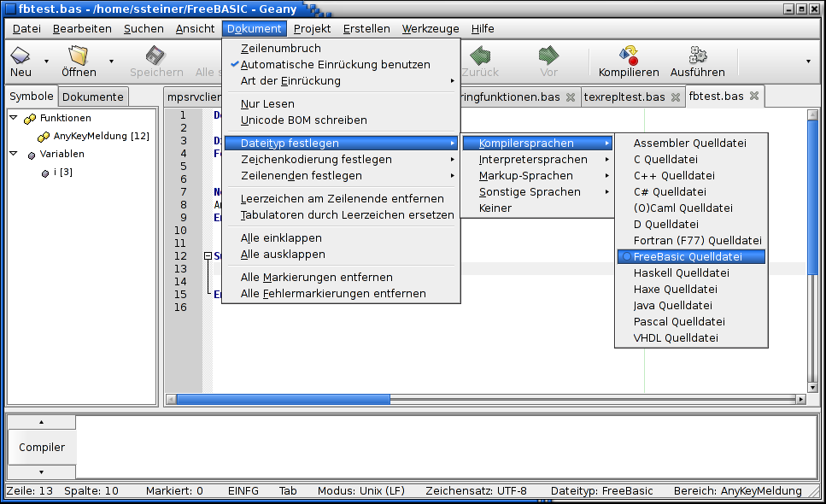The image size is (826, 504).
Task: Click the Variablen icon in the symbol tree
Action: pyautogui.click(x=32, y=155)
